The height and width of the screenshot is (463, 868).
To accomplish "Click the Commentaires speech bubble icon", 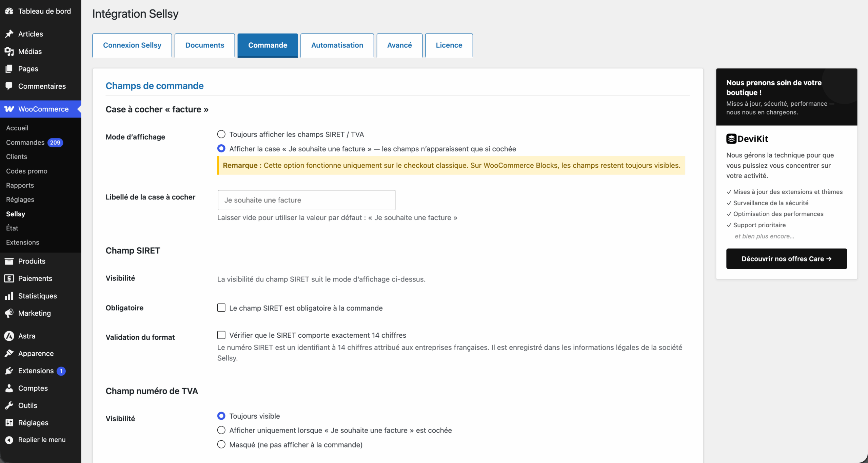I will pos(9,86).
